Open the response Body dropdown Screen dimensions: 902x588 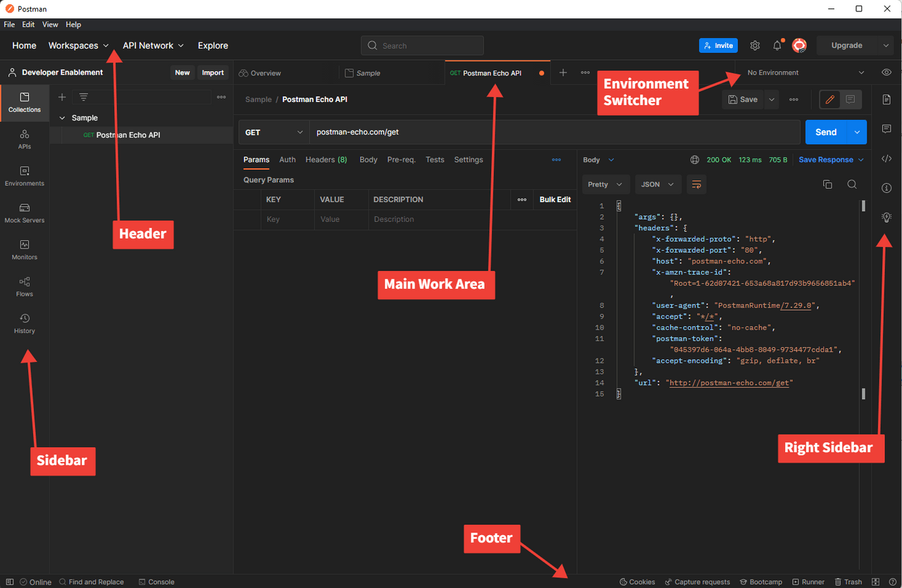coord(598,160)
